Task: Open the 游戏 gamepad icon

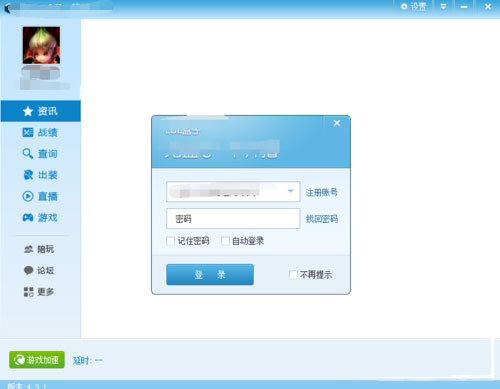Action: (28, 218)
